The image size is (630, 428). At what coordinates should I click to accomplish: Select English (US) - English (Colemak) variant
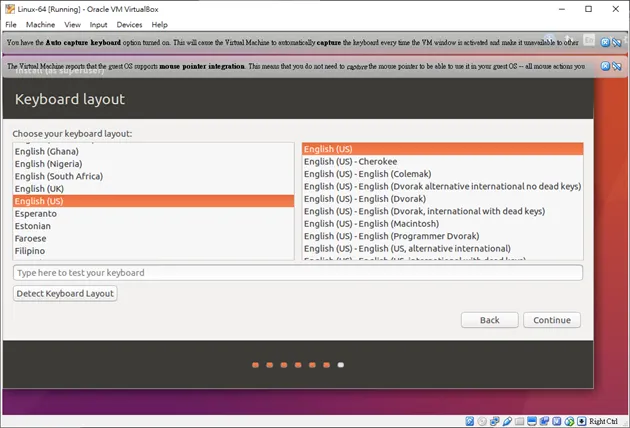[442, 174]
